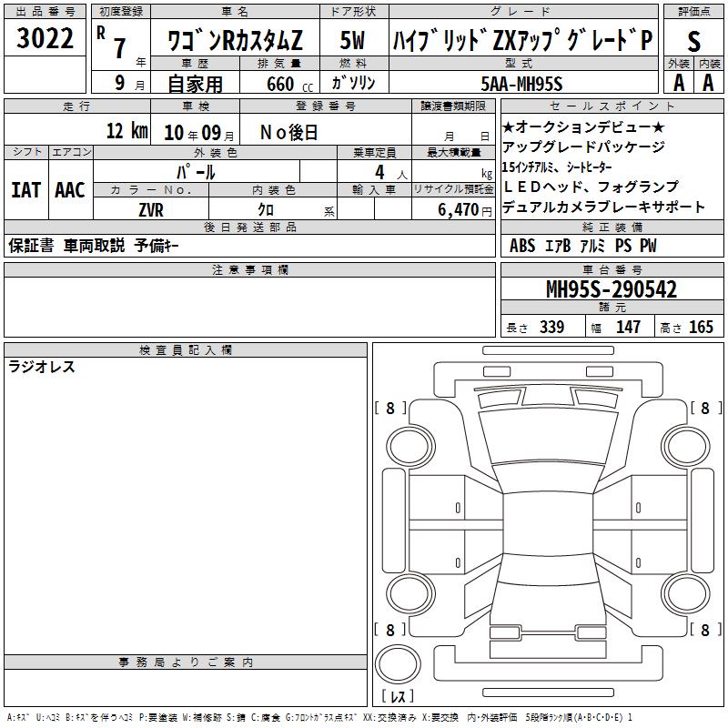Select the recycle deposit 6,470円
Viewport: 728px width, 728px height.
point(464,210)
